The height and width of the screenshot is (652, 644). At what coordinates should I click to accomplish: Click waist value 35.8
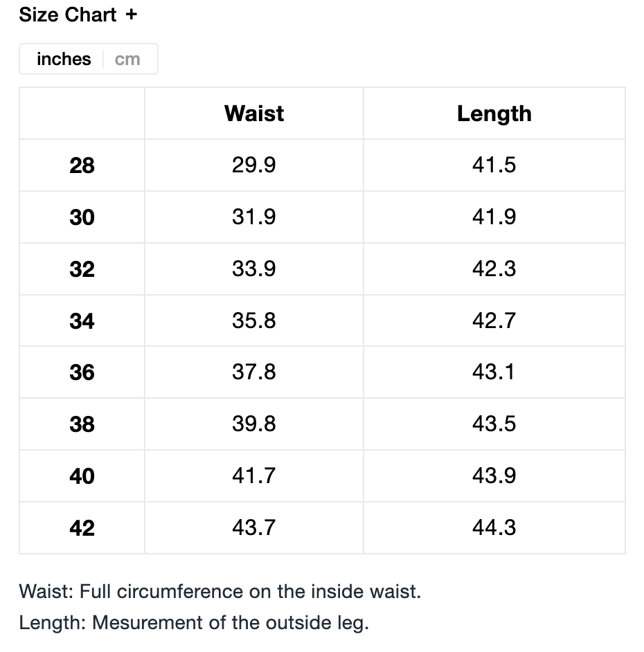click(254, 321)
